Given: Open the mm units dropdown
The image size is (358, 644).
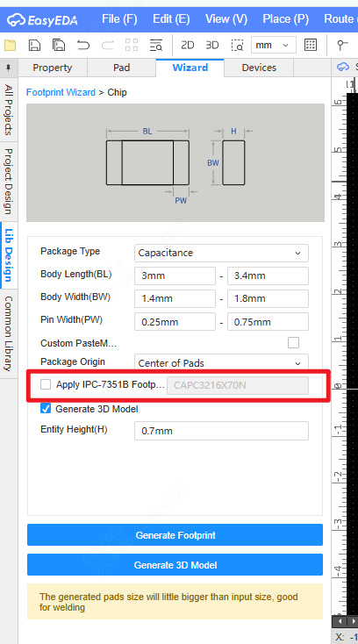Looking at the screenshot, I should click(x=274, y=45).
